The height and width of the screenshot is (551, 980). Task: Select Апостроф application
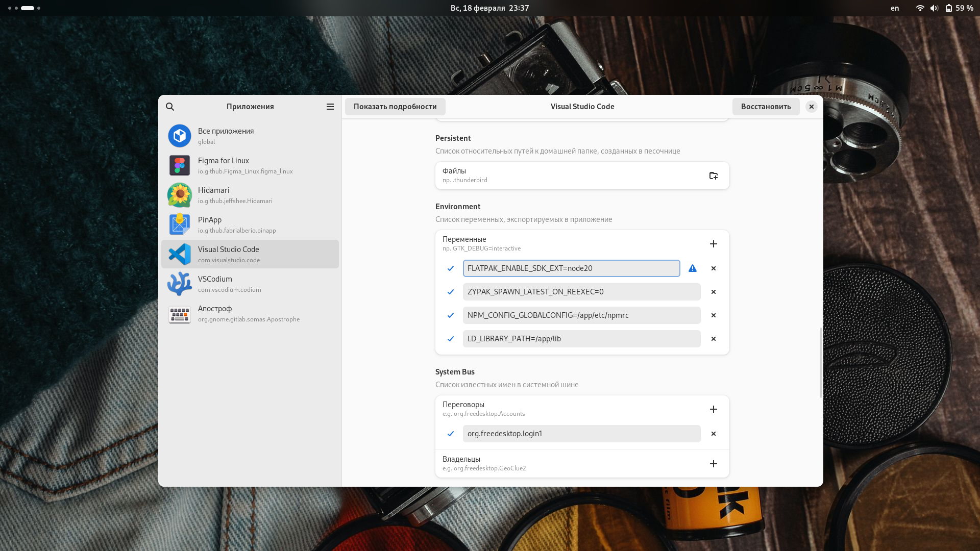click(250, 313)
